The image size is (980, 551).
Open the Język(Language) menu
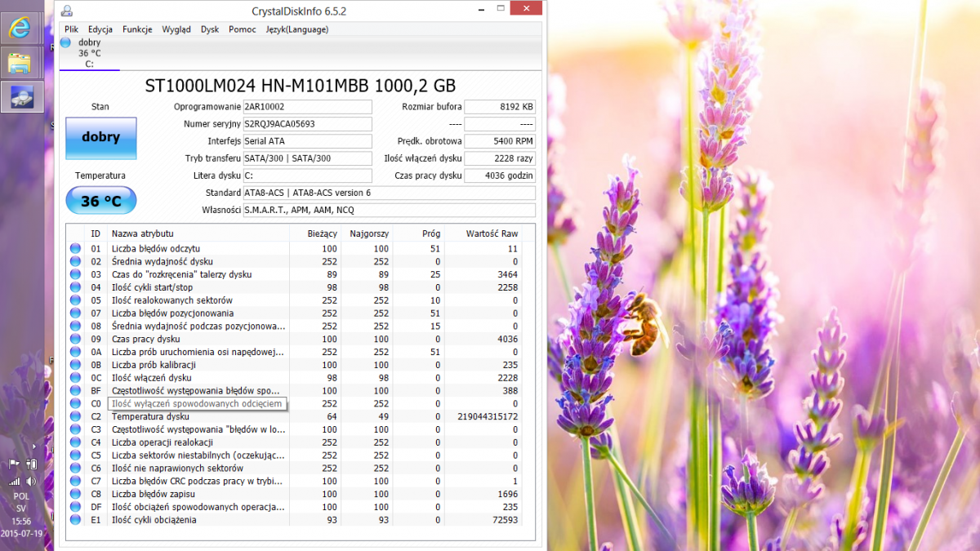(297, 29)
